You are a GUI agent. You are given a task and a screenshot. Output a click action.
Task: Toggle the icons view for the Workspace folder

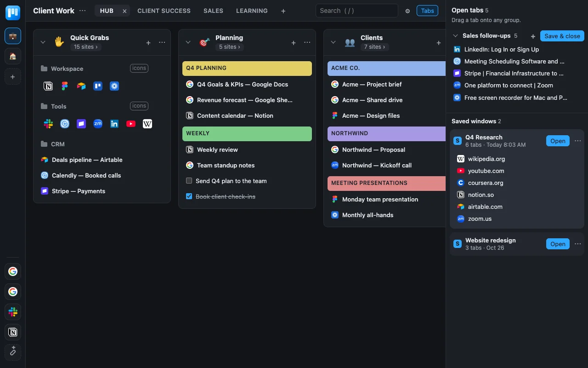pyautogui.click(x=139, y=68)
